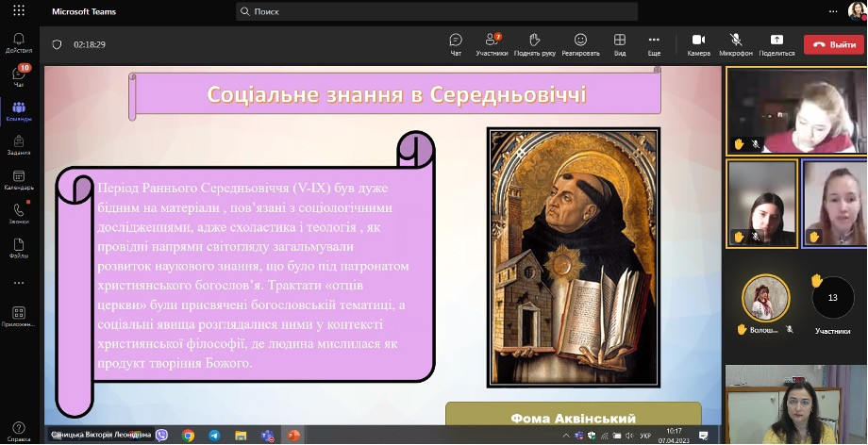Toggle the Камера on or off
This screenshot has height=445, width=868.
(698, 43)
